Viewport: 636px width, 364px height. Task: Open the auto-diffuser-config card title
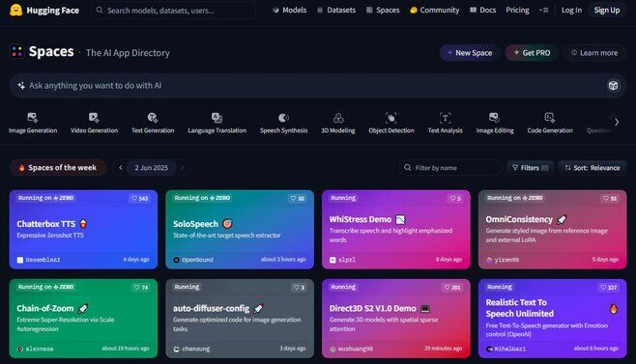(x=211, y=308)
